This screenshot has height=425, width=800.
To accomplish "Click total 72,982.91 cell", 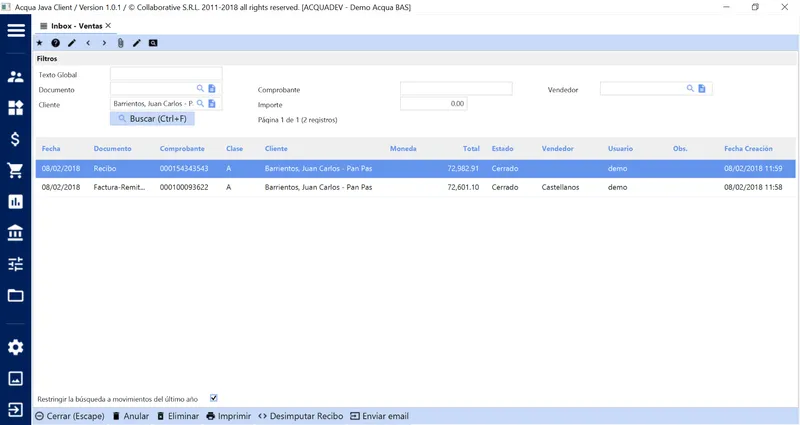I will tap(463, 168).
